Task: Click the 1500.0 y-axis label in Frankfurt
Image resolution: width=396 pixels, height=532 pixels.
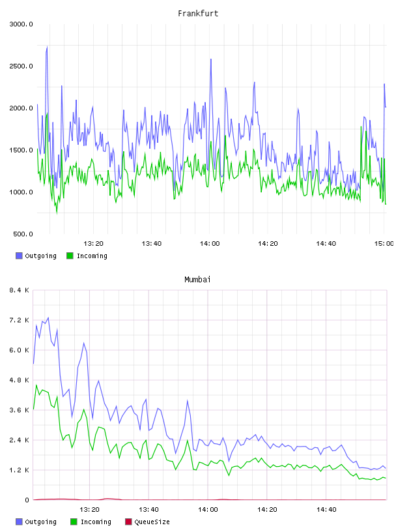Action: [x=21, y=151]
